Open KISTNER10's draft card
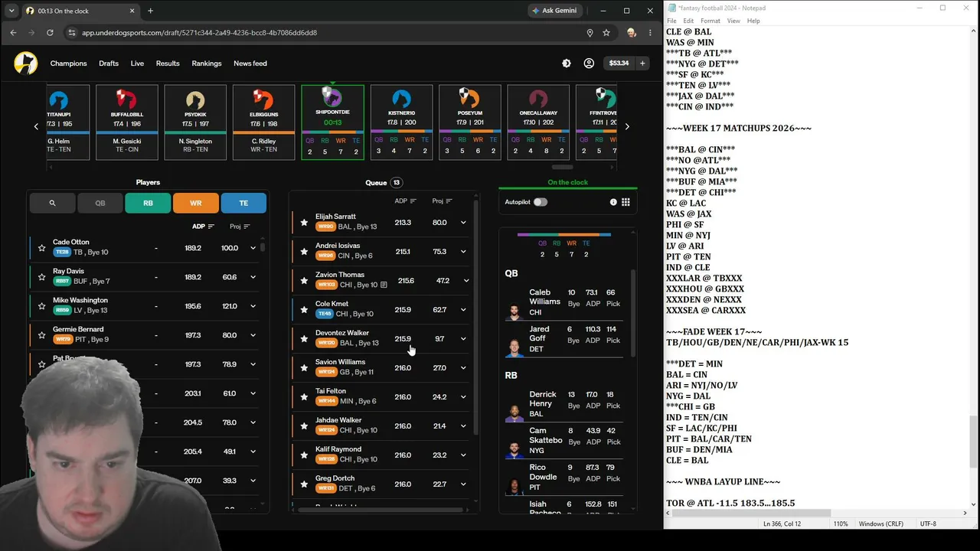980x551 pixels. click(401, 122)
